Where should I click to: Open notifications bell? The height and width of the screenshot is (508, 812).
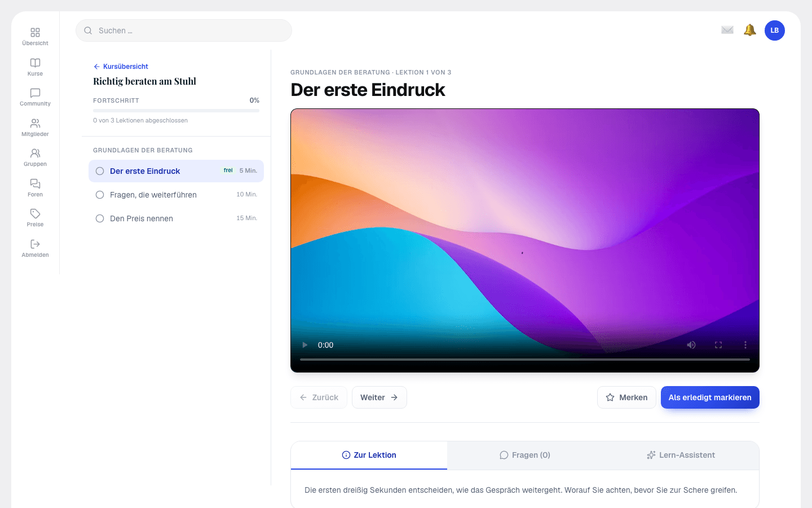tap(750, 30)
